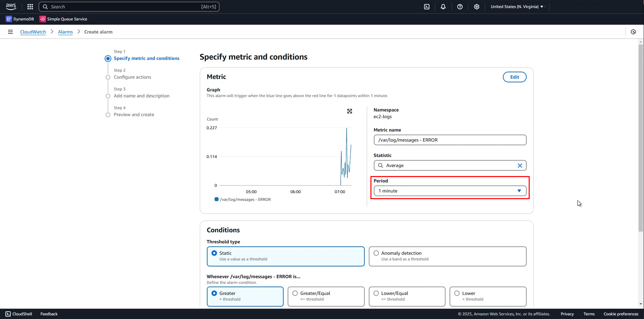
Task: Open the settings gear icon
Action: click(477, 7)
